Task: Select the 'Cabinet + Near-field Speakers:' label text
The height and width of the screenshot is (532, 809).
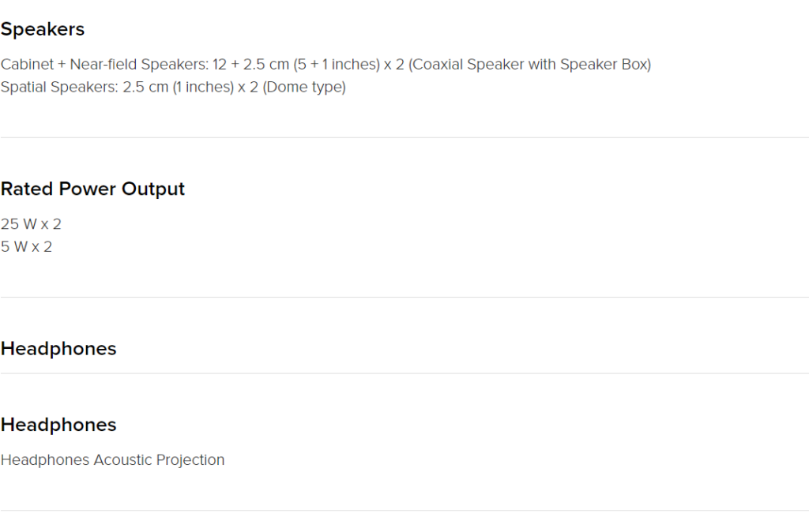Action: [105, 65]
